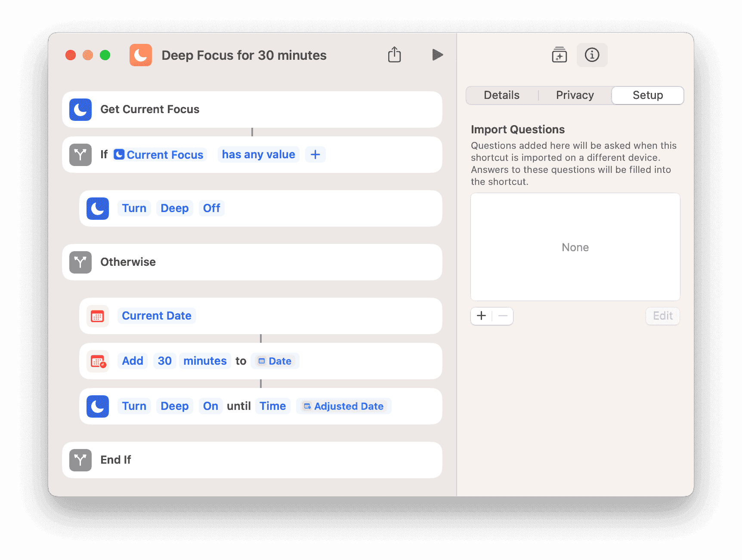Viewport: 742px width, 560px height.
Task: Toggle the shortcut info inspector icon
Action: (x=592, y=55)
